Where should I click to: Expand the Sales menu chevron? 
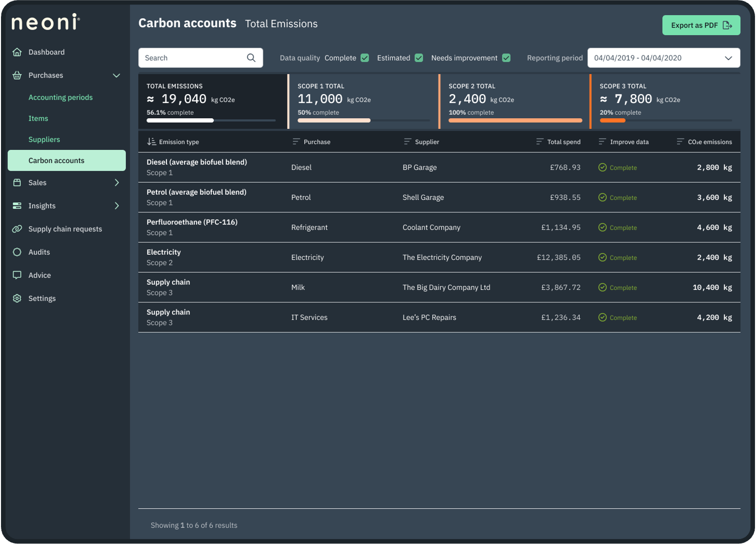(117, 183)
